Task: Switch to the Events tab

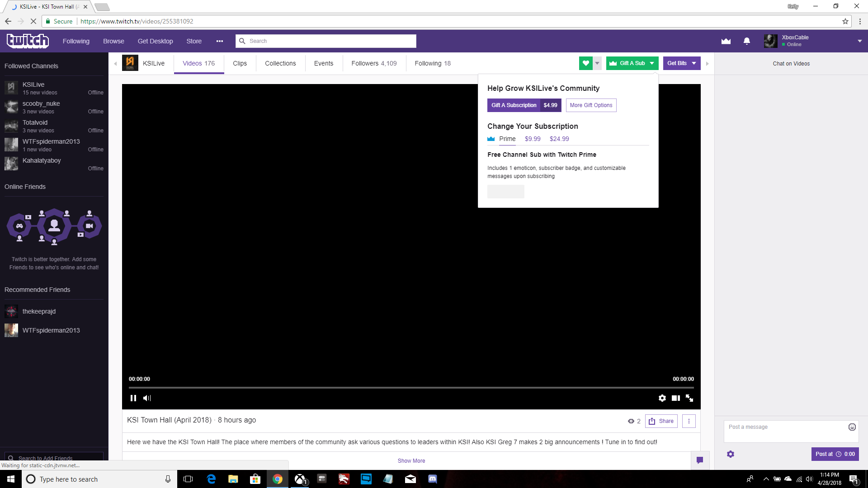Action: tap(324, 63)
